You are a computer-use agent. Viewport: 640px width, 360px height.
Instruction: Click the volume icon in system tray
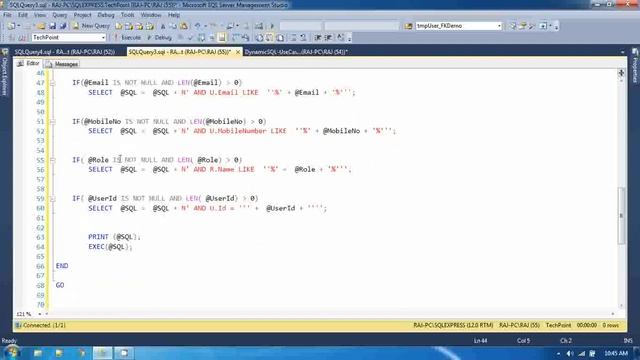point(570,353)
